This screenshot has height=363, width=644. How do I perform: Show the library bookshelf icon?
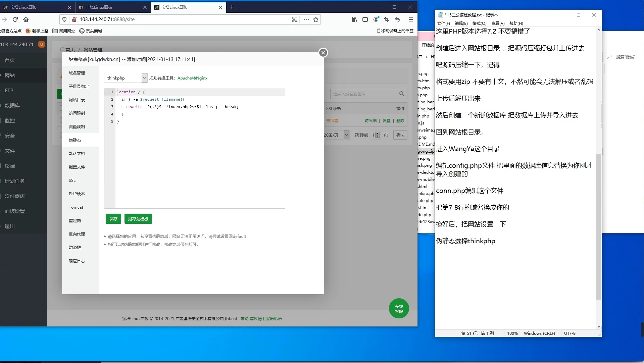pyautogui.click(x=354, y=19)
